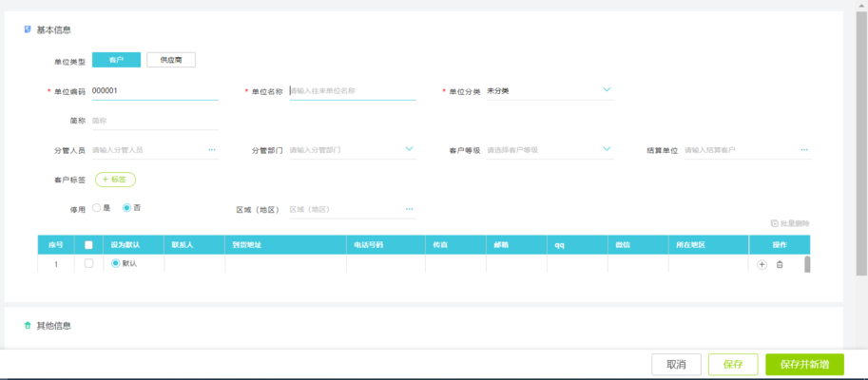Select the 否 radio for 停用
868x380 pixels.
[126, 208]
